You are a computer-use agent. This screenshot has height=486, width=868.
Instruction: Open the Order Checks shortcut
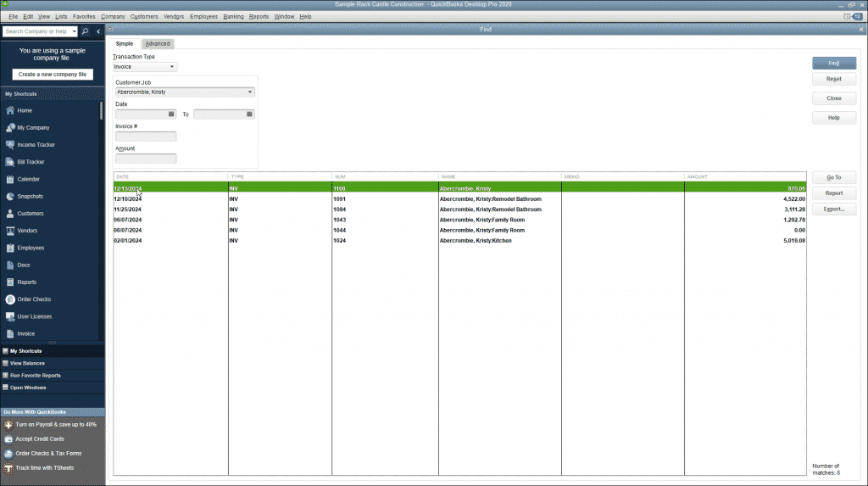[28, 299]
